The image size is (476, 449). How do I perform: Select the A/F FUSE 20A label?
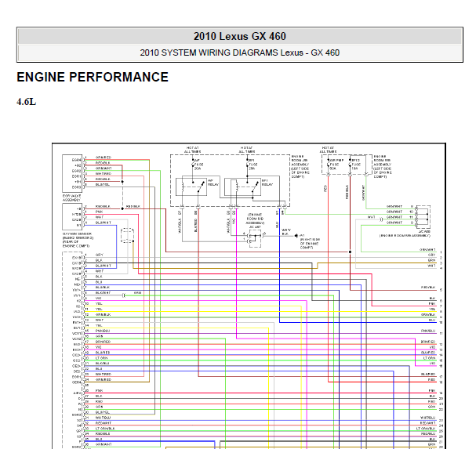tap(199, 164)
